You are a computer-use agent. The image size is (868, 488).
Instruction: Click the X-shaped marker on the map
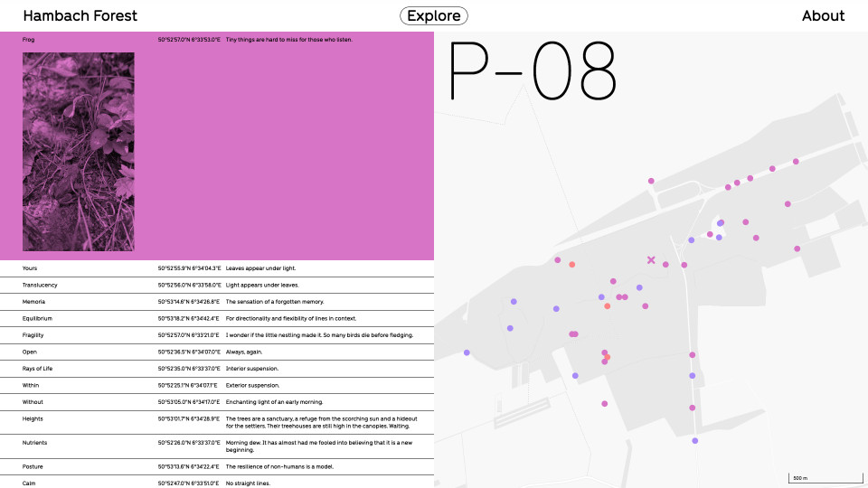point(651,259)
